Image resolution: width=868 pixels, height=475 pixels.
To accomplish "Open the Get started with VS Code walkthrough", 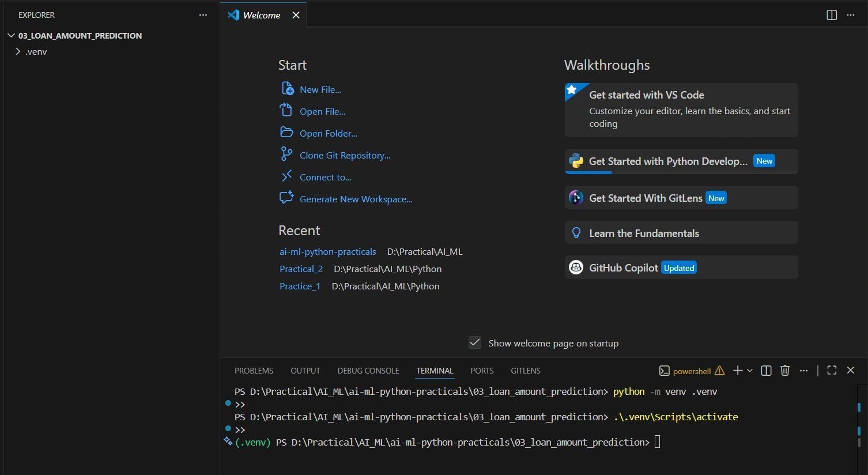I will pyautogui.click(x=681, y=110).
